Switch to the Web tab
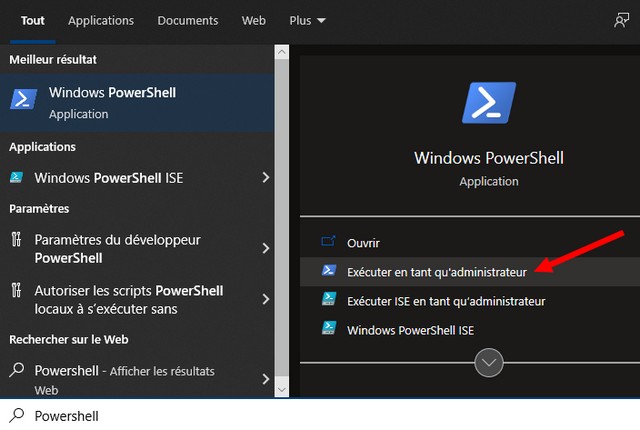The width and height of the screenshot is (640, 430). coord(253,20)
